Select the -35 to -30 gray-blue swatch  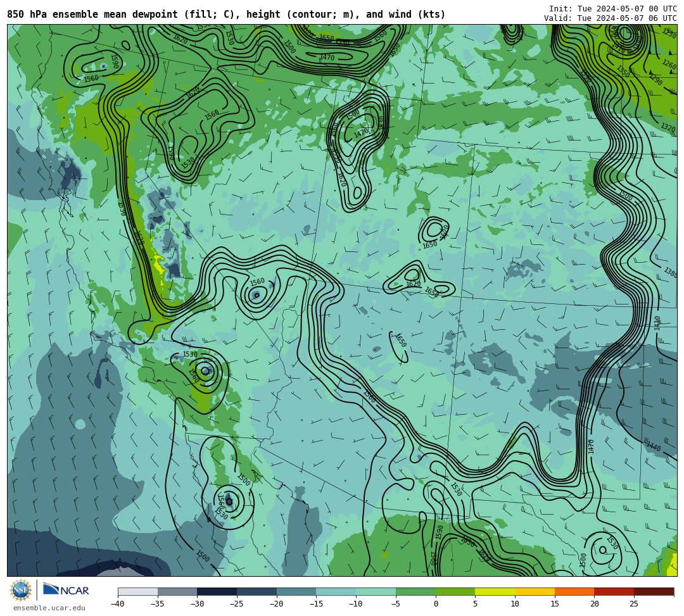177,591
